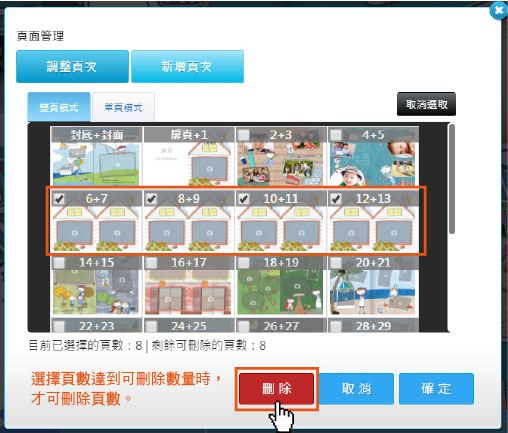Image resolution: width=508 pixels, height=433 pixels.
Task: Tick the 2+3 page spread checkbox
Action: click(244, 135)
